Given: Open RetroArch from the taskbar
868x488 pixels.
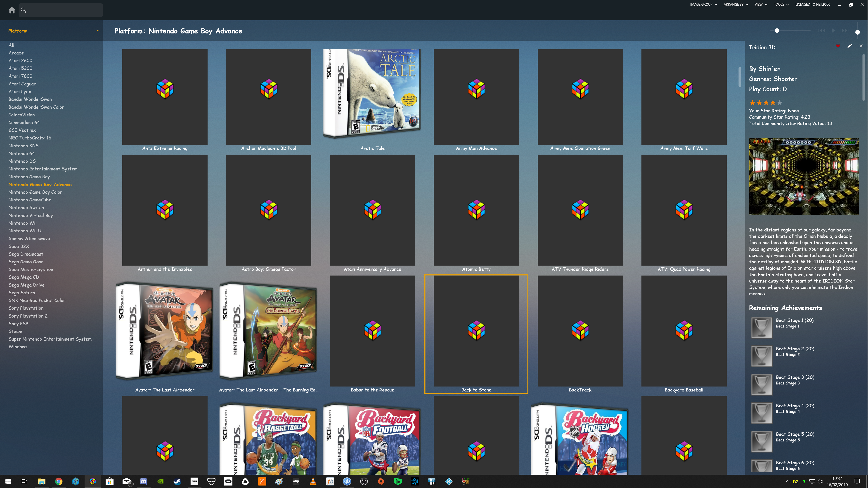Looking at the screenshot, I should click(296, 481).
